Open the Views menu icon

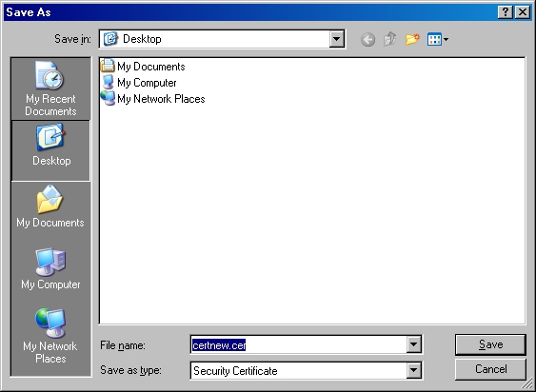[438, 39]
